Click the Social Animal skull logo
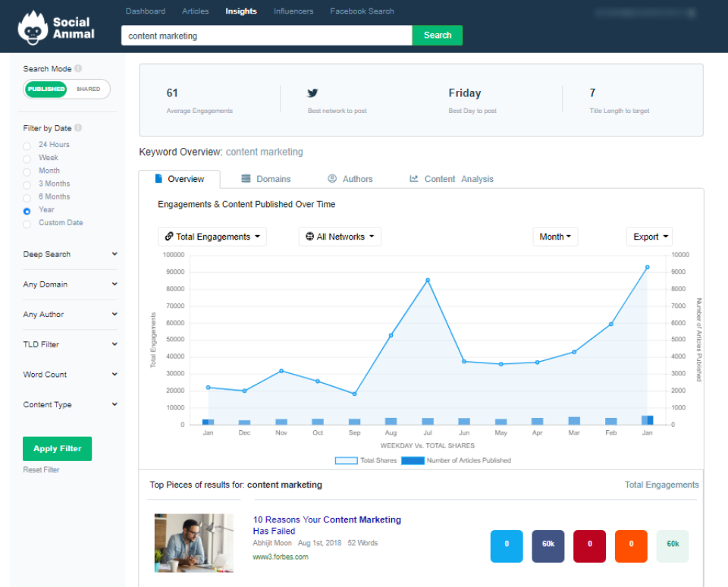This screenshot has height=587, width=728. tap(34, 26)
